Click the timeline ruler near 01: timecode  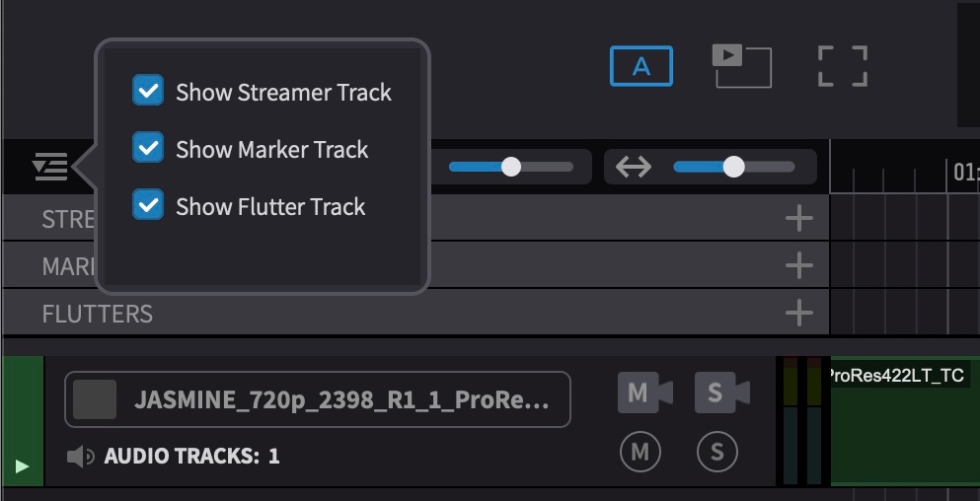(904, 167)
